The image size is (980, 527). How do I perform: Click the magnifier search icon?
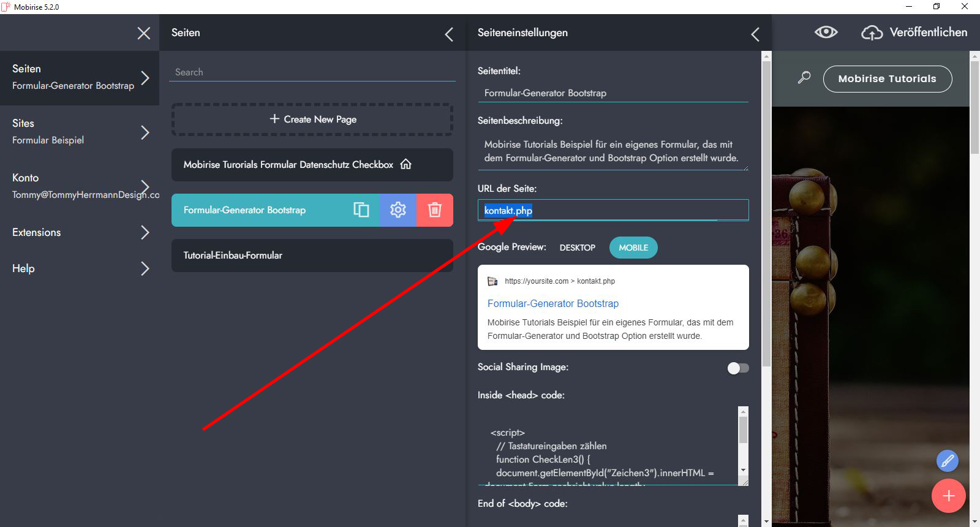(804, 78)
